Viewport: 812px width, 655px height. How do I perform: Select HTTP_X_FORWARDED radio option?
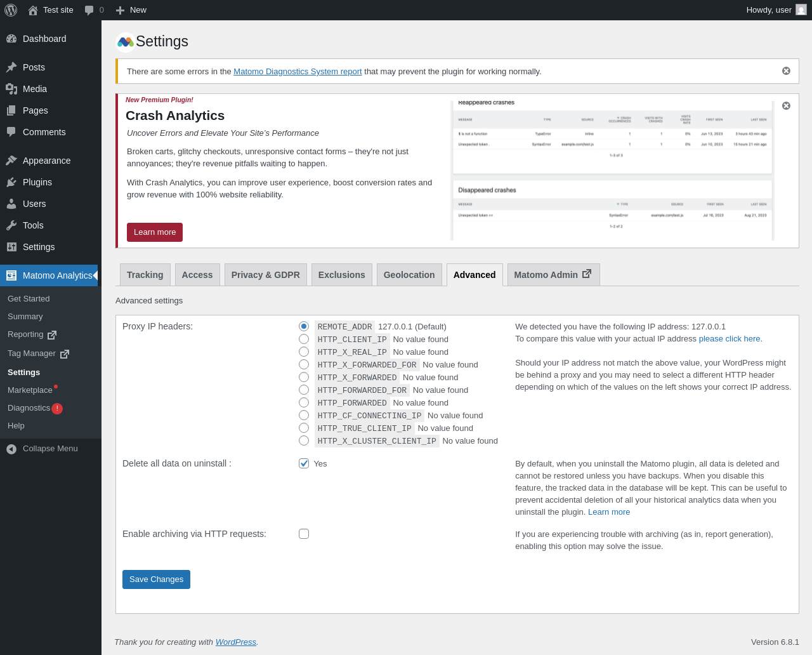click(304, 377)
